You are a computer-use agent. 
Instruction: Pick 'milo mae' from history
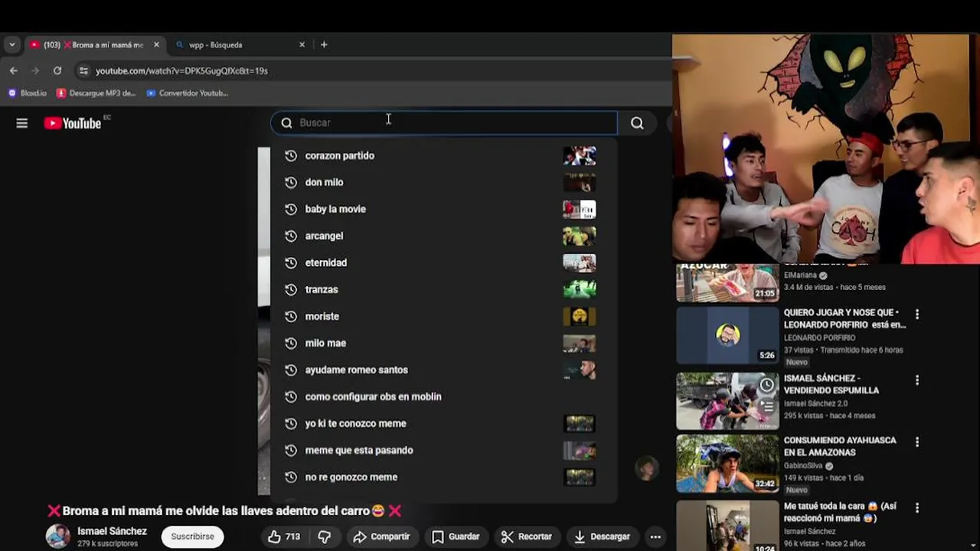point(443,343)
